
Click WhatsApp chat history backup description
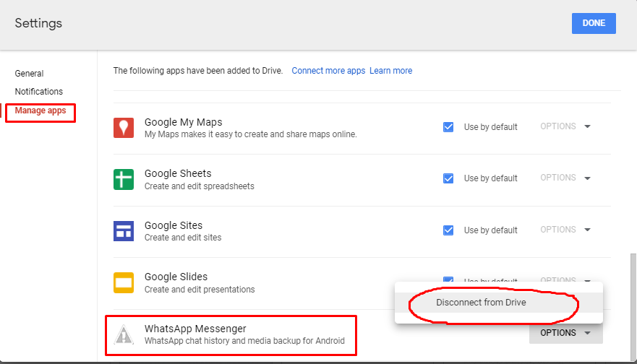[x=244, y=341]
